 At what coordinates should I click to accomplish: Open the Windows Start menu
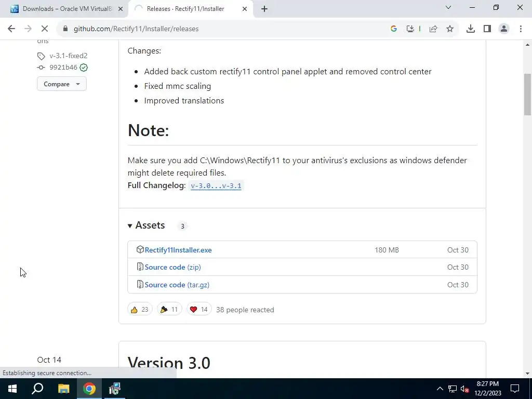(x=12, y=389)
